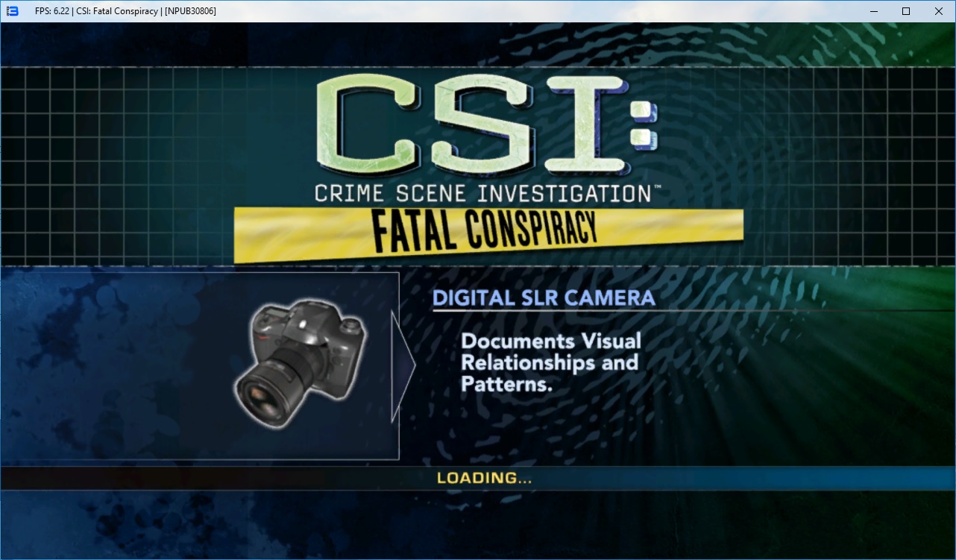Click the grid pattern left of the logo
The height and width of the screenshot is (560, 956).
click(149, 164)
